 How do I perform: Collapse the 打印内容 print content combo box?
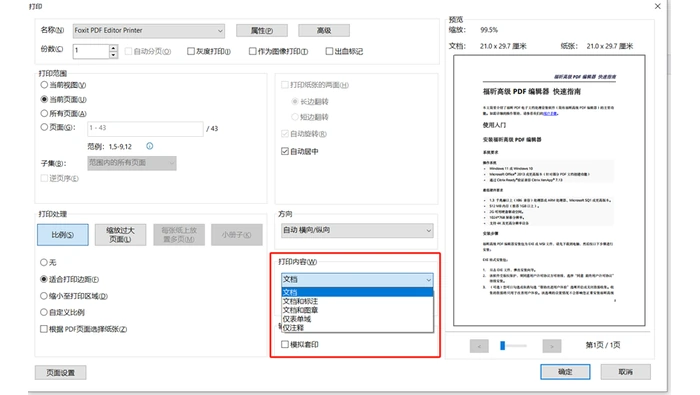point(357,280)
